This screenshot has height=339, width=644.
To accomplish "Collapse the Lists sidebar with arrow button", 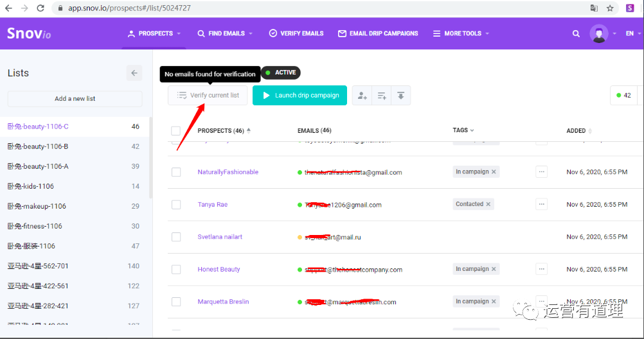I will [x=134, y=73].
